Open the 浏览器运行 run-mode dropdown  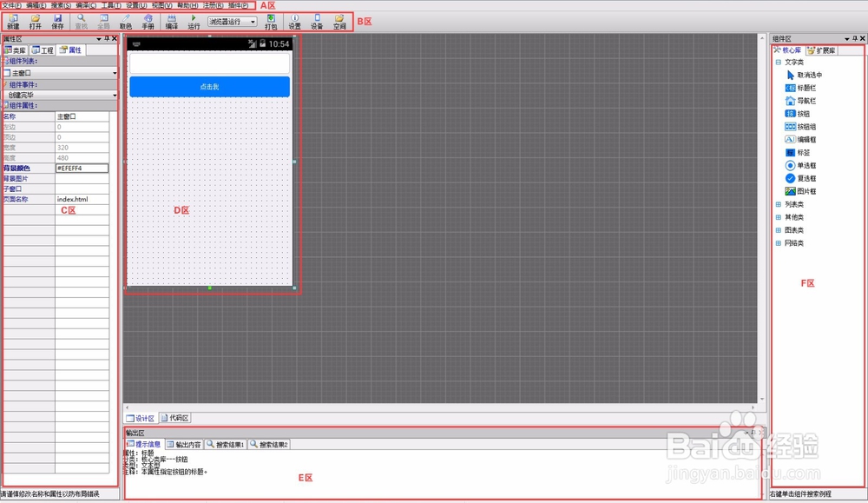click(233, 22)
